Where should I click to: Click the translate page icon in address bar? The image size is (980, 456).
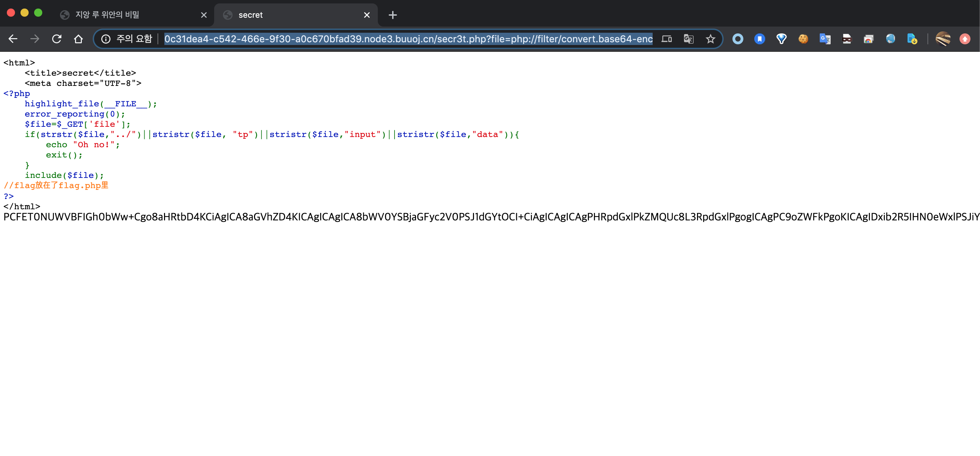pyautogui.click(x=688, y=39)
